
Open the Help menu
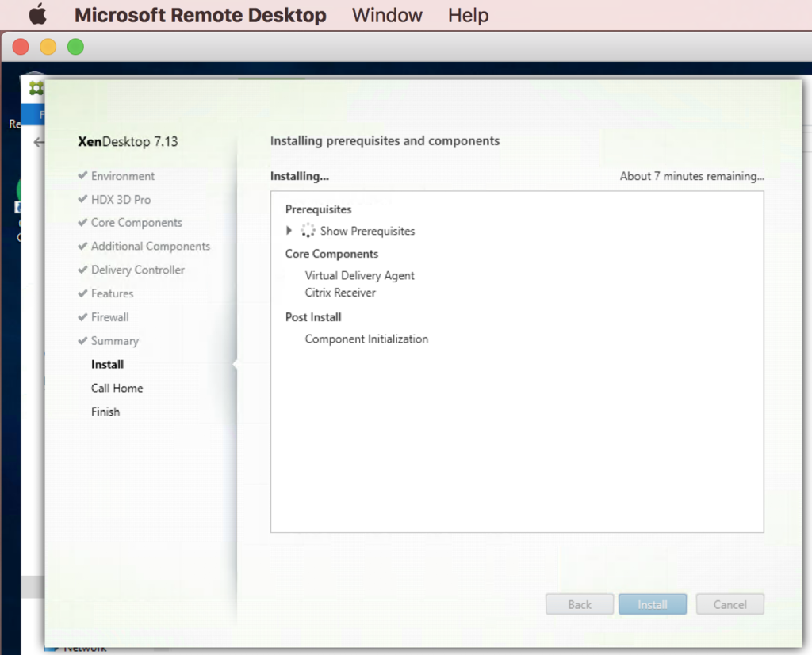coord(468,15)
